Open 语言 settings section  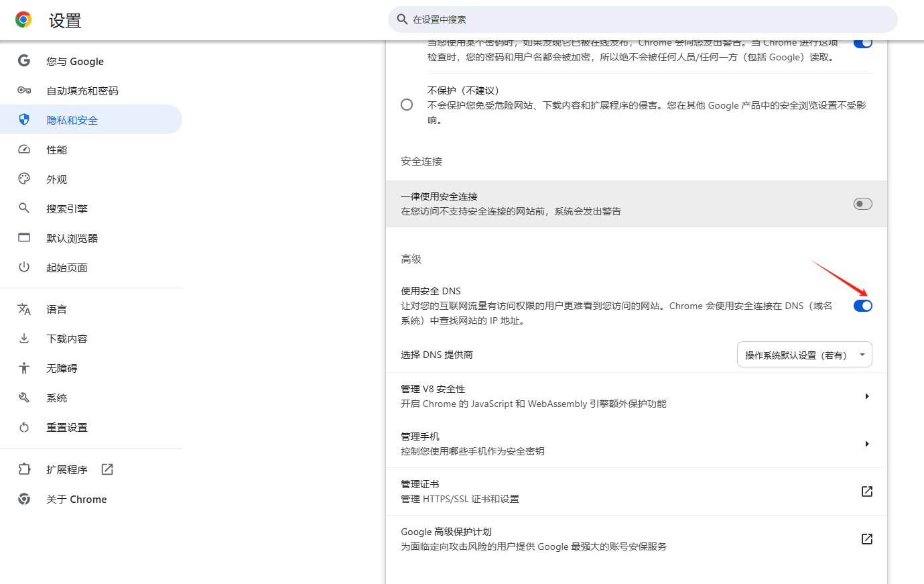(x=91, y=309)
